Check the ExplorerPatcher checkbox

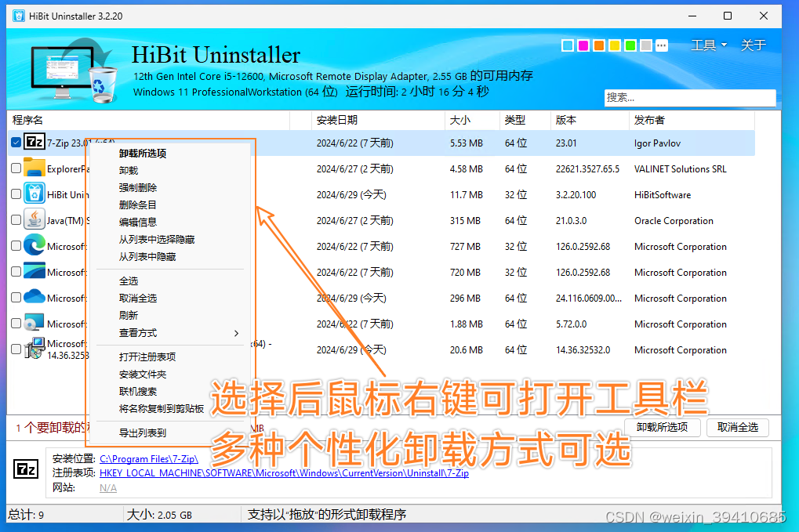point(16,168)
